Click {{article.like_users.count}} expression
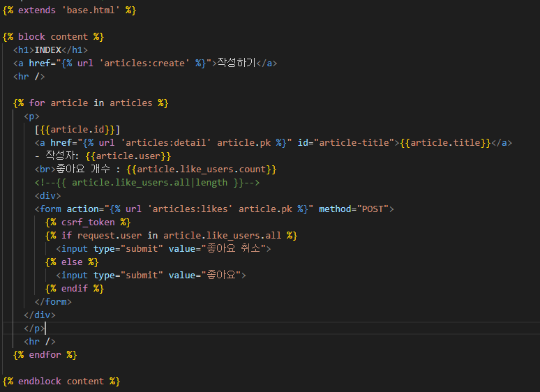 (x=202, y=169)
